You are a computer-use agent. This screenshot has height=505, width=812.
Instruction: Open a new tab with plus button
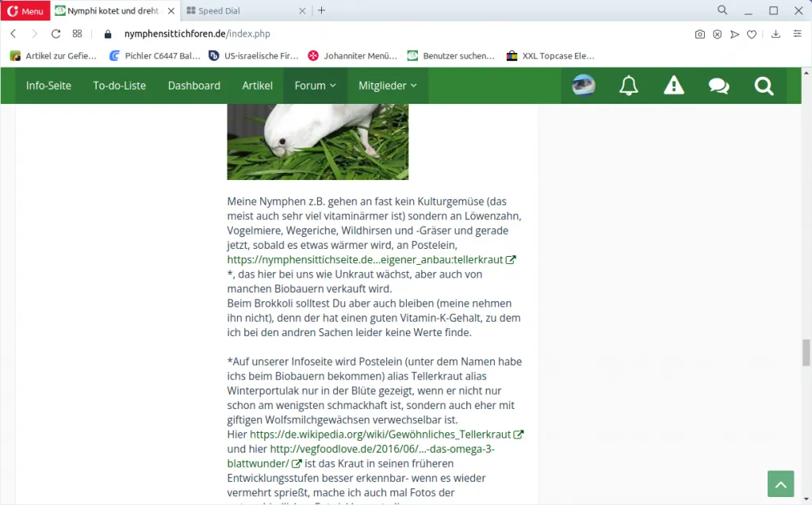pyautogui.click(x=322, y=10)
